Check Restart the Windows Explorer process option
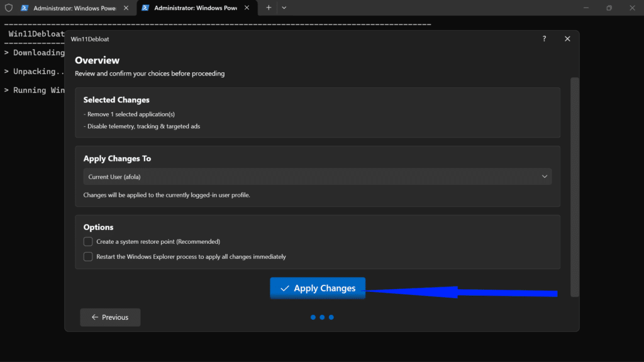This screenshot has width=644, height=362. [x=88, y=256]
